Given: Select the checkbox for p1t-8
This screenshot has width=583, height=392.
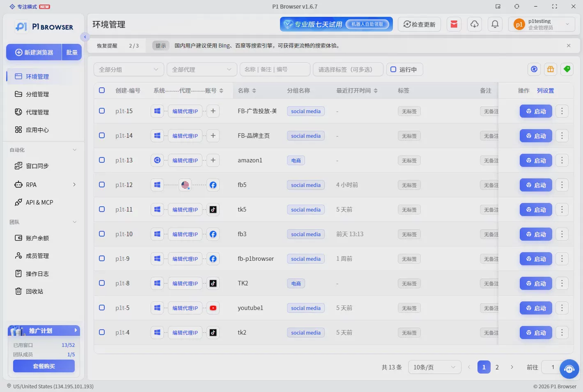Looking at the screenshot, I should click(x=102, y=283).
